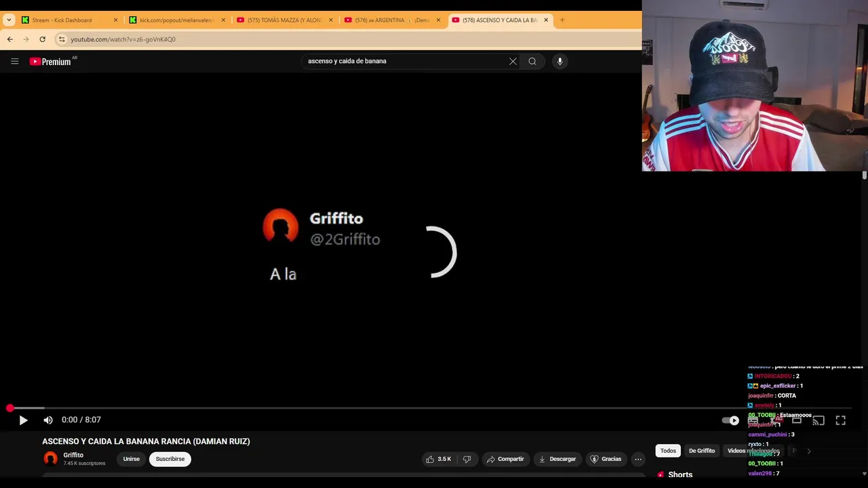Screen dimensions: 868x488
Task: Open Griffito channel avatar below video
Action: pyautogui.click(x=50, y=459)
